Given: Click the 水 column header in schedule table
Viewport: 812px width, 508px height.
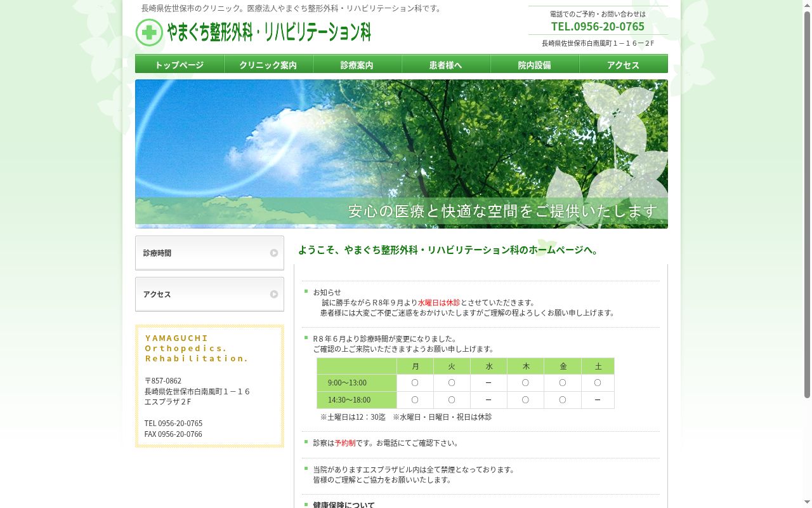Looking at the screenshot, I should (489, 366).
